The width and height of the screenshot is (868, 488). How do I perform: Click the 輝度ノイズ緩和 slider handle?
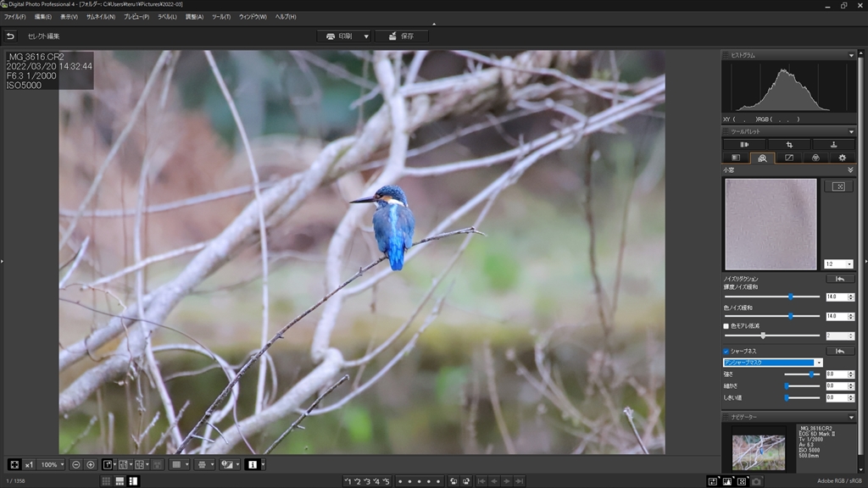pyautogui.click(x=791, y=297)
